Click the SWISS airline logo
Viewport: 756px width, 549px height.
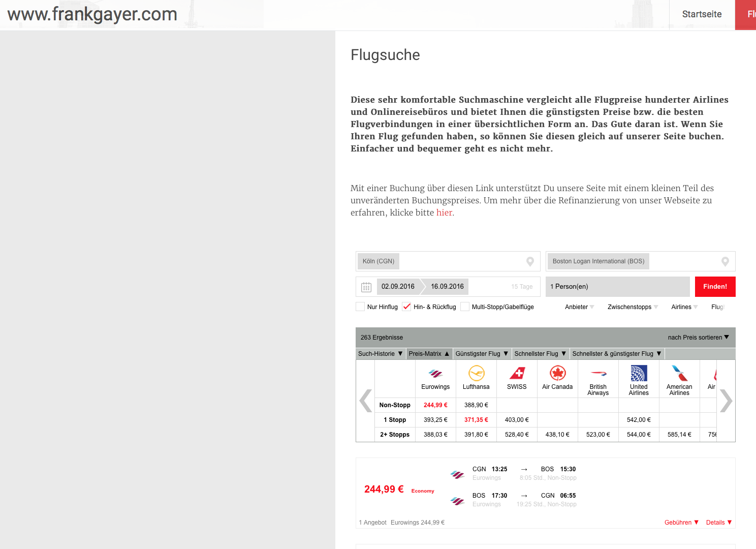(x=517, y=373)
